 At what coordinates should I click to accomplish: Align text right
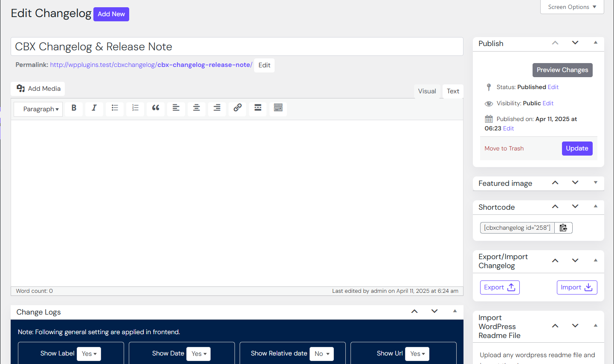[x=217, y=109]
